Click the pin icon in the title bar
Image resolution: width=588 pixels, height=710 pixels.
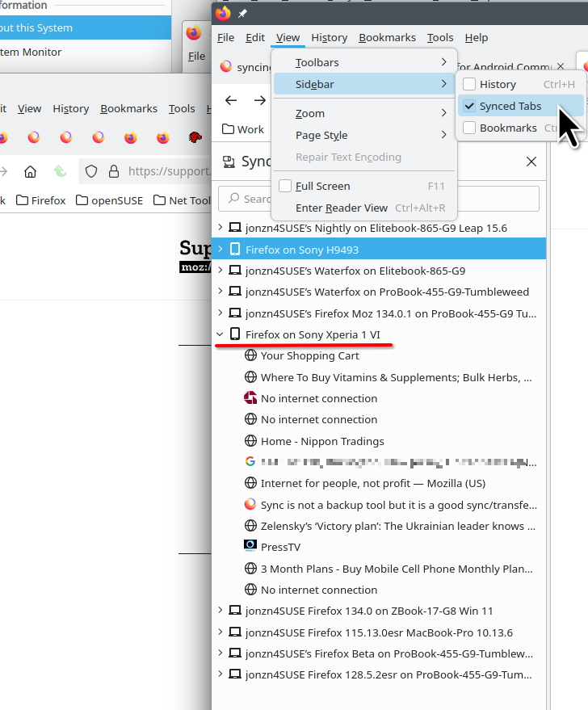(x=242, y=14)
